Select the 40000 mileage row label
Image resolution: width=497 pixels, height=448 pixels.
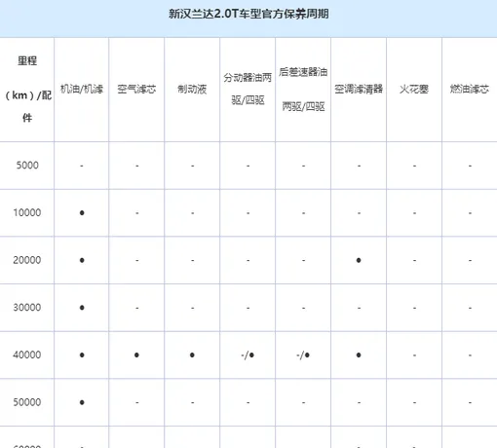coord(27,355)
